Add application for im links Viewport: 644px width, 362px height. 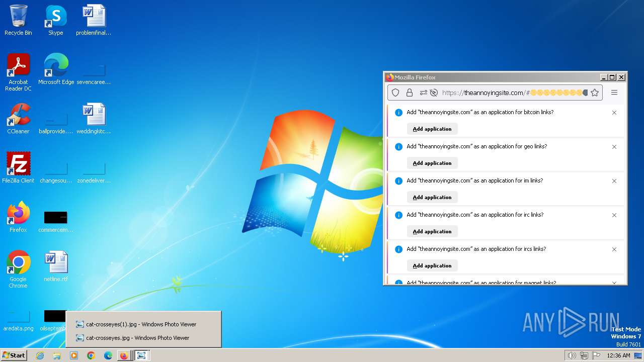click(432, 197)
